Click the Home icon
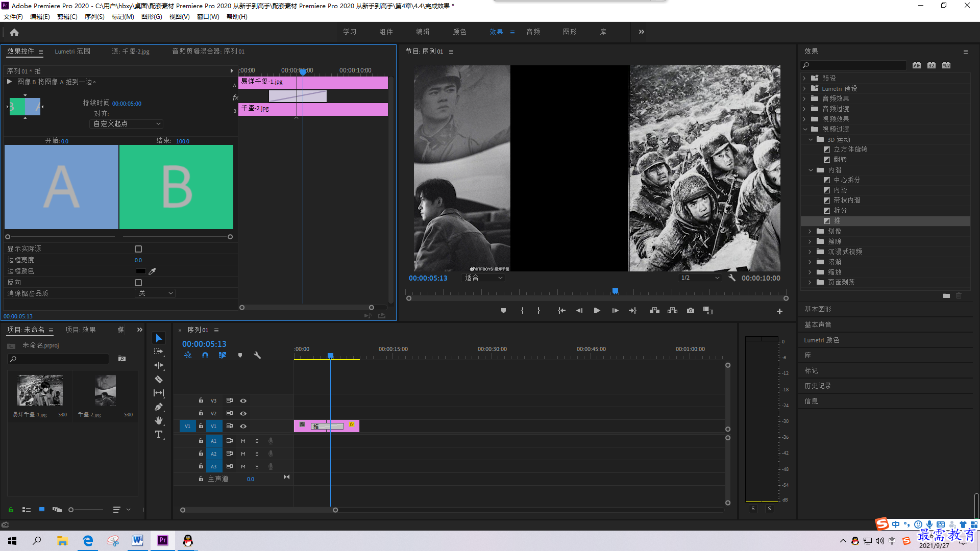Viewport: 980px width, 551px height. click(x=14, y=32)
